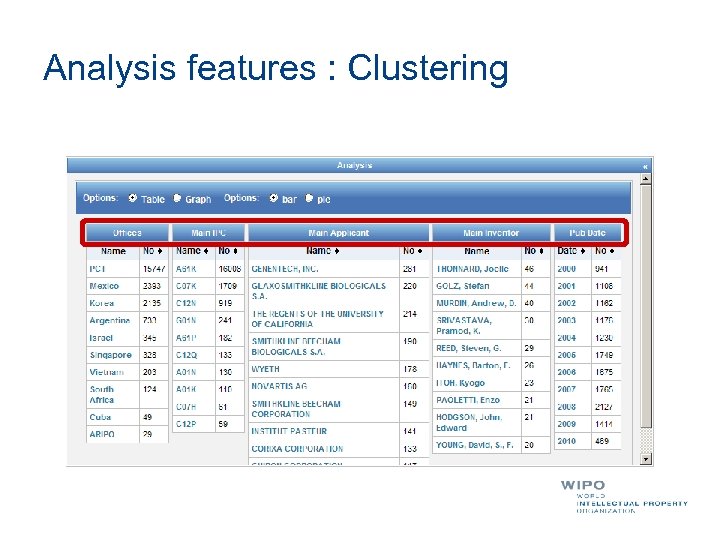Click the count 2127 for 2008

pos(604,406)
